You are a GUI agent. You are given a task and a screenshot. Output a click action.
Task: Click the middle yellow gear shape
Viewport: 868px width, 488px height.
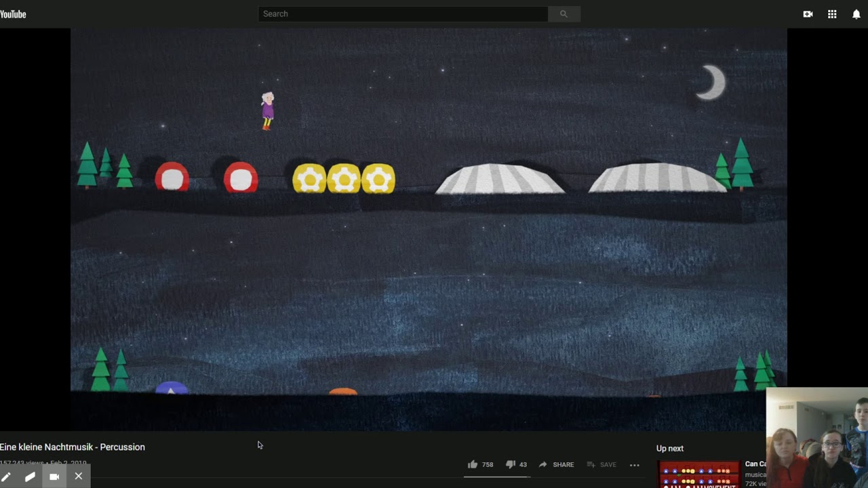click(344, 179)
